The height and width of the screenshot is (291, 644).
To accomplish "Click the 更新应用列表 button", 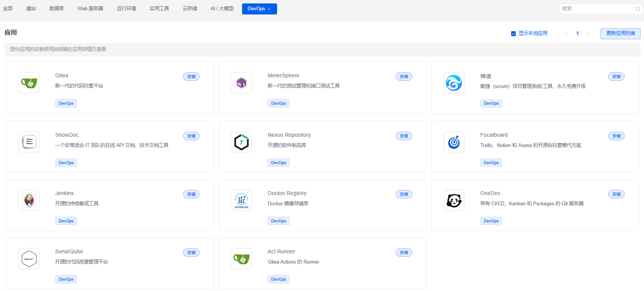I will 620,34.
